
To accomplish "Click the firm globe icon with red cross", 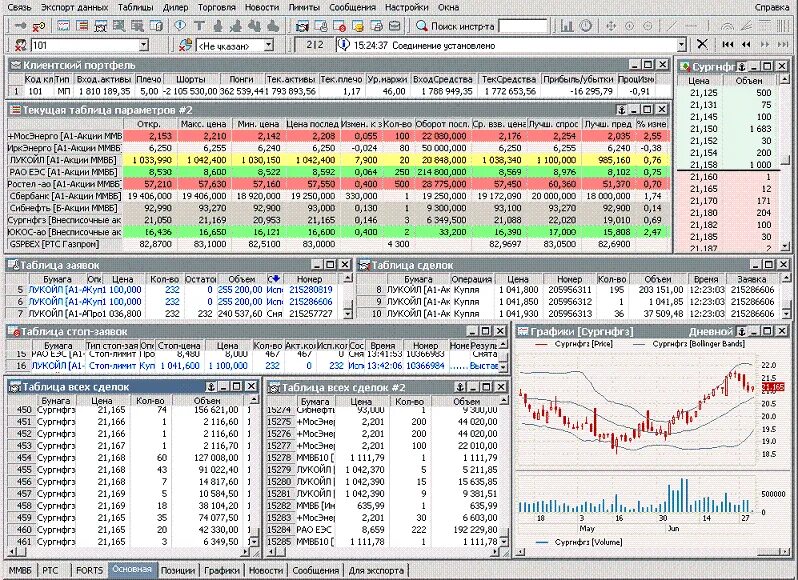I will point(185,45).
